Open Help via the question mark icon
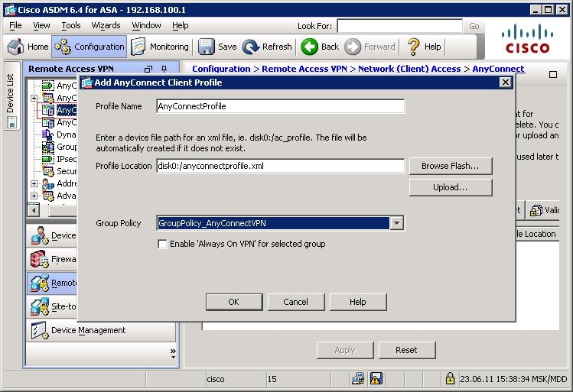 [425, 47]
